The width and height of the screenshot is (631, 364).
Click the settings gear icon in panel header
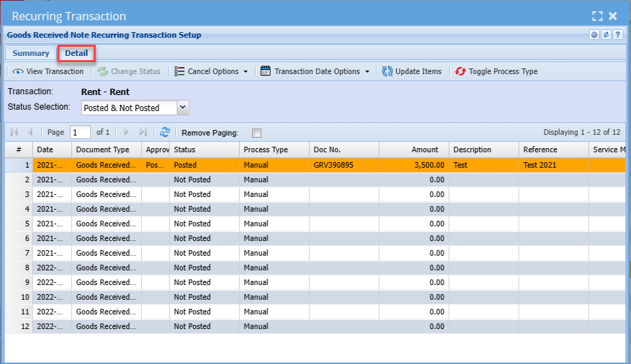point(594,35)
